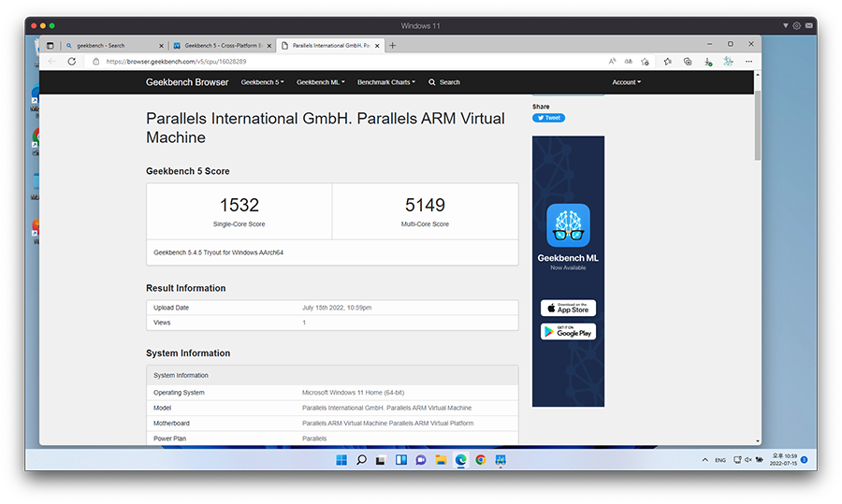Open the Downloads icon in toolbar

click(x=708, y=62)
